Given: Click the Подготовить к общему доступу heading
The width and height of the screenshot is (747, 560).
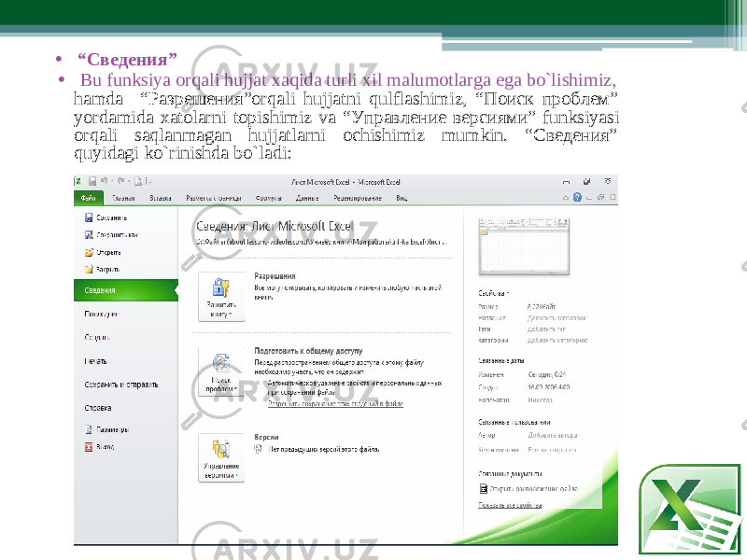Looking at the screenshot, I should pos(308,351).
